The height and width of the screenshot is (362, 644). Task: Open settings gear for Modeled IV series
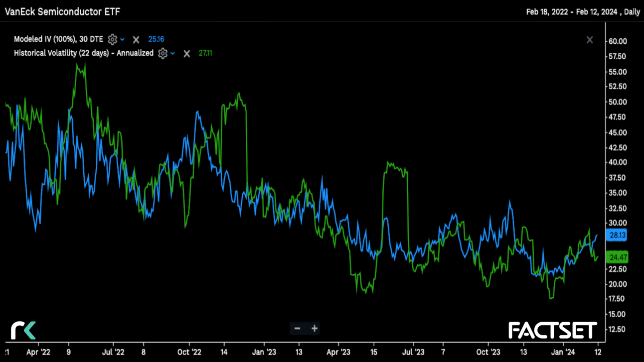[112, 39]
